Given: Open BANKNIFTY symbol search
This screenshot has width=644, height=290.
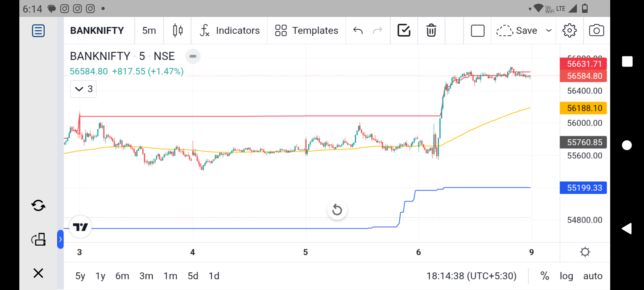Looking at the screenshot, I should [97, 31].
